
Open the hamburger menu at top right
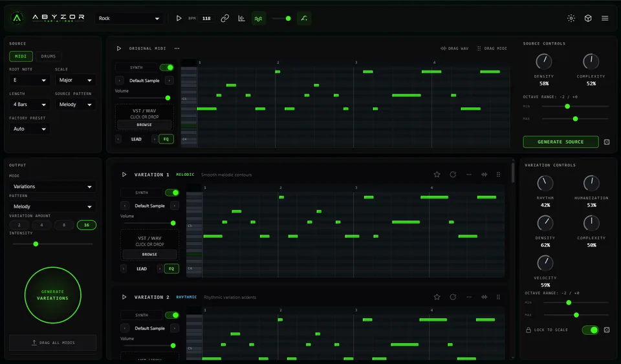pos(605,18)
